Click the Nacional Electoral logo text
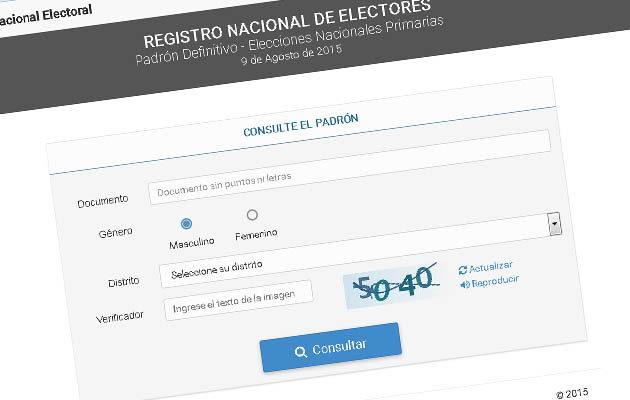 pos(45,16)
